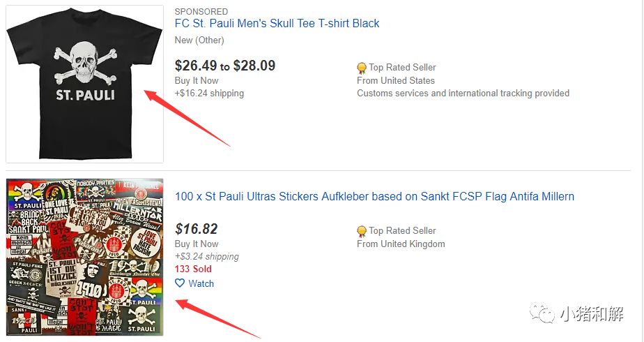Click Top Rated Seller text near United States
This screenshot has height=342, width=644.
click(x=402, y=68)
